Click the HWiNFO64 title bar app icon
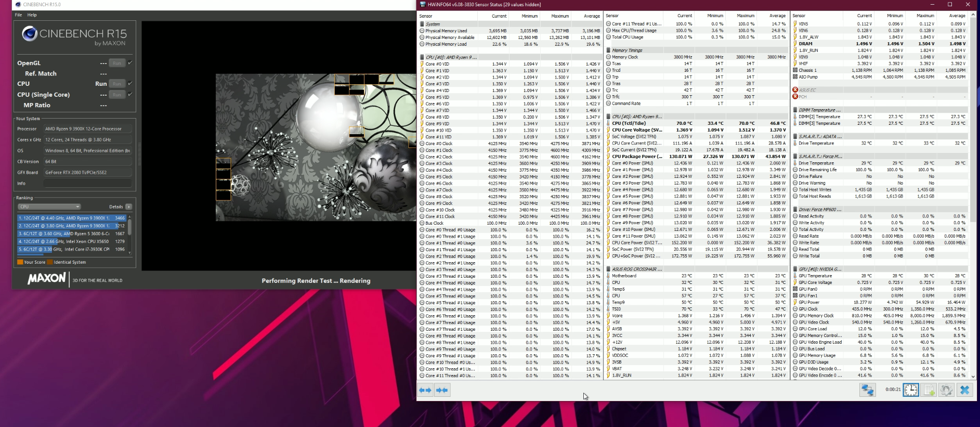980x427 pixels. tap(423, 5)
